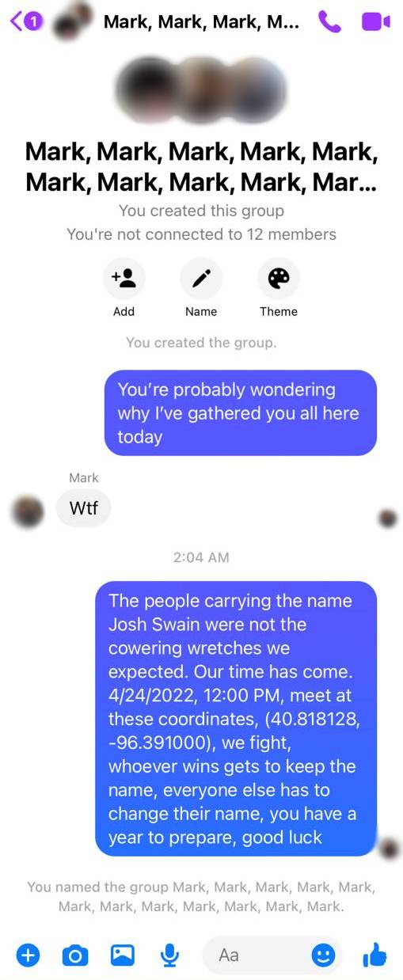Edit group Name with pencil icon
Image resolution: width=403 pixels, height=980 pixels.
pos(201,278)
